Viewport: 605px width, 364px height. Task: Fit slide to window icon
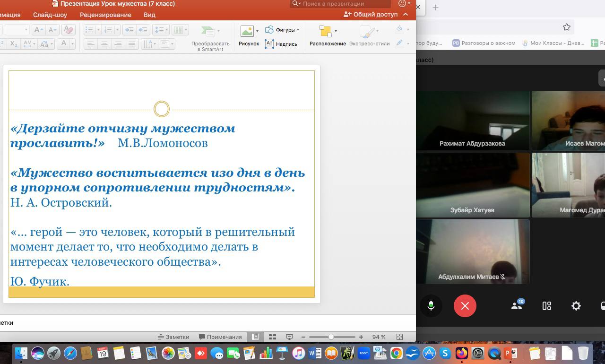point(399,337)
